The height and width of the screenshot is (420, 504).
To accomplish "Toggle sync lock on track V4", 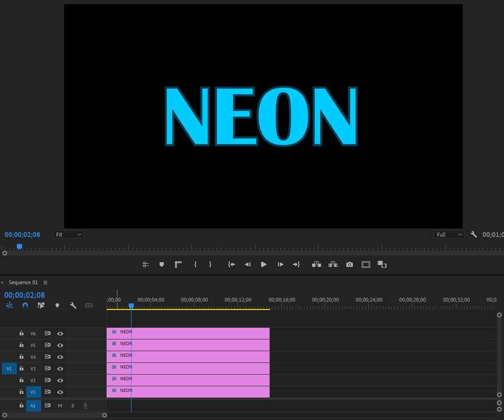I will click(48, 357).
